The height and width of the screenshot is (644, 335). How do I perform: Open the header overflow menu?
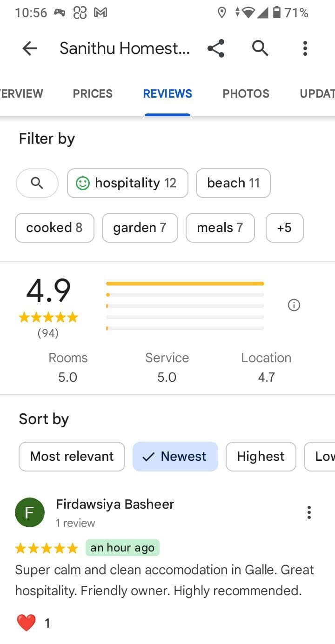click(x=305, y=48)
